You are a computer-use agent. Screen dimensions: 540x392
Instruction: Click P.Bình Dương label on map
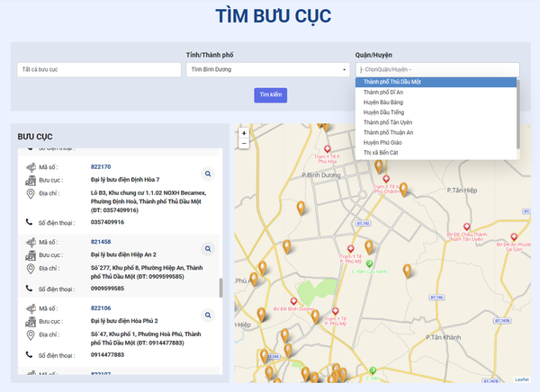click(x=321, y=175)
